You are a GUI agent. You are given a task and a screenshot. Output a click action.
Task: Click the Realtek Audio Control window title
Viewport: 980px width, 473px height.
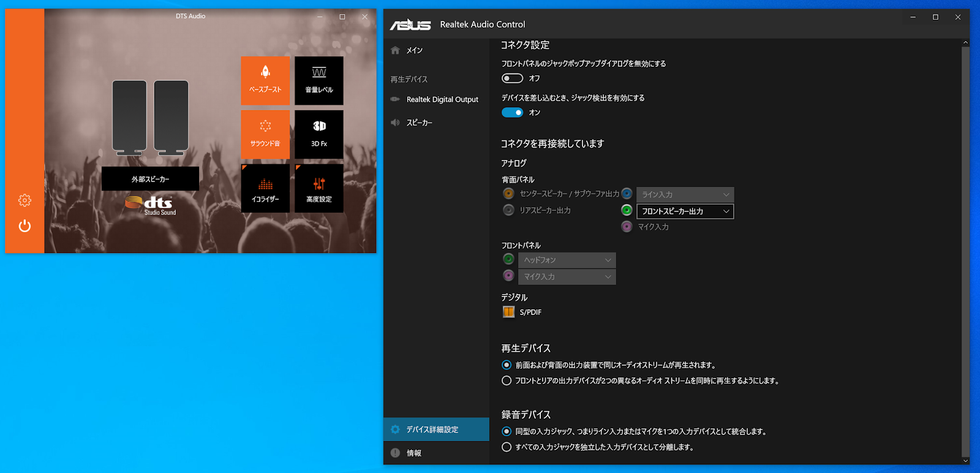[x=483, y=25]
